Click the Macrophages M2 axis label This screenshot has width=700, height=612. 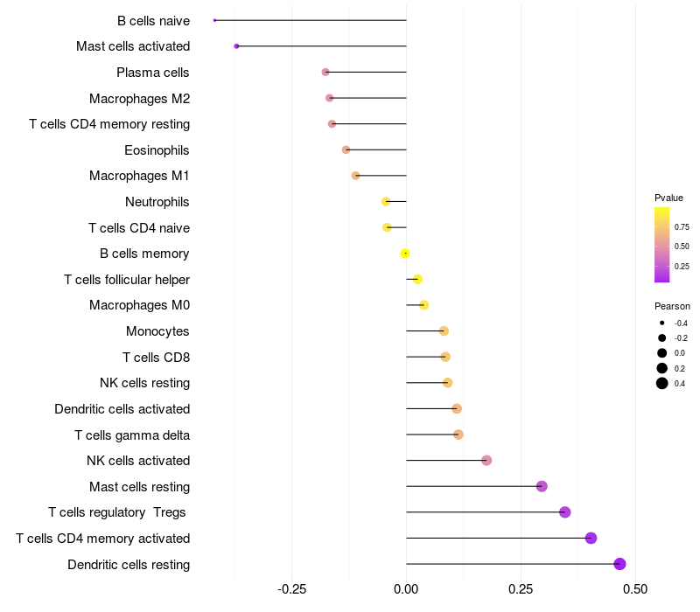click(x=139, y=99)
